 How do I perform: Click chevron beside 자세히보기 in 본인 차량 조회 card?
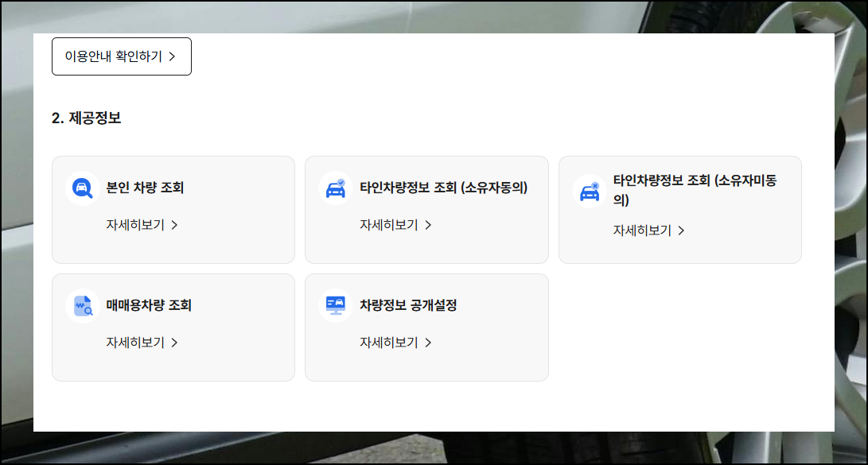[x=174, y=225]
